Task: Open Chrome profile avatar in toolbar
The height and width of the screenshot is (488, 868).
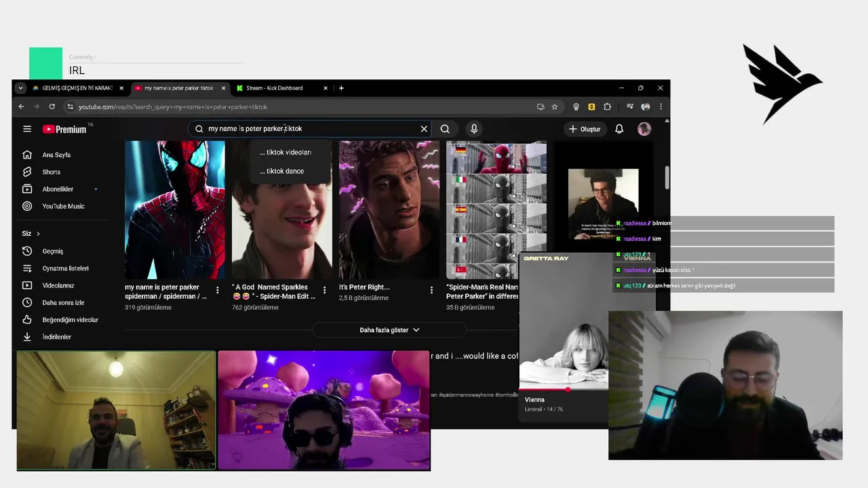Action: pos(646,106)
